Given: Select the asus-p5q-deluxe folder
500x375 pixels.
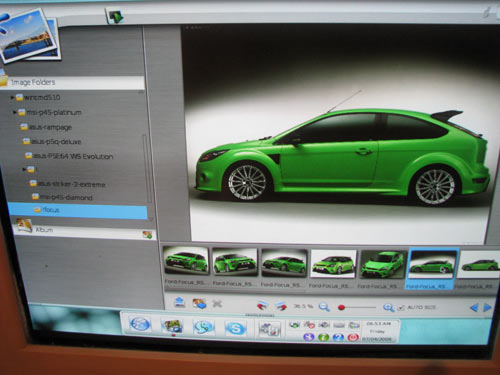Looking at the screenshot, I should [x=52, y=142].
